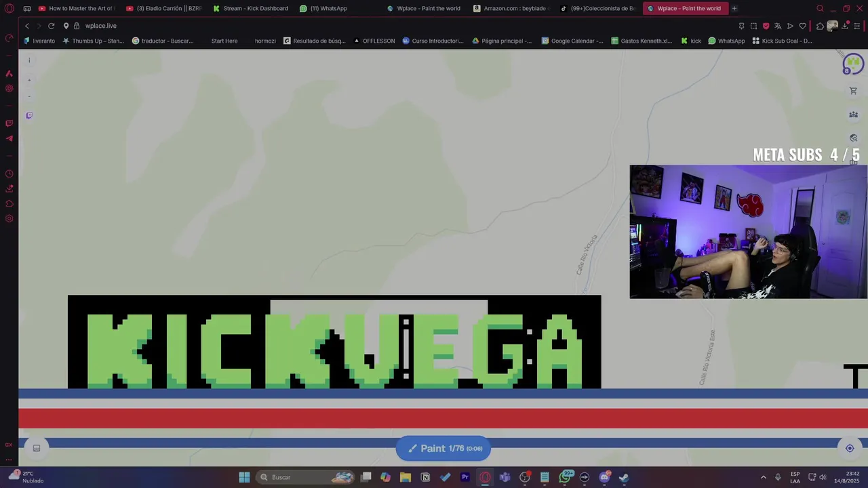Open the Opera flow send icon
This screenshot has height=488, width=868.
pos(790,26)
